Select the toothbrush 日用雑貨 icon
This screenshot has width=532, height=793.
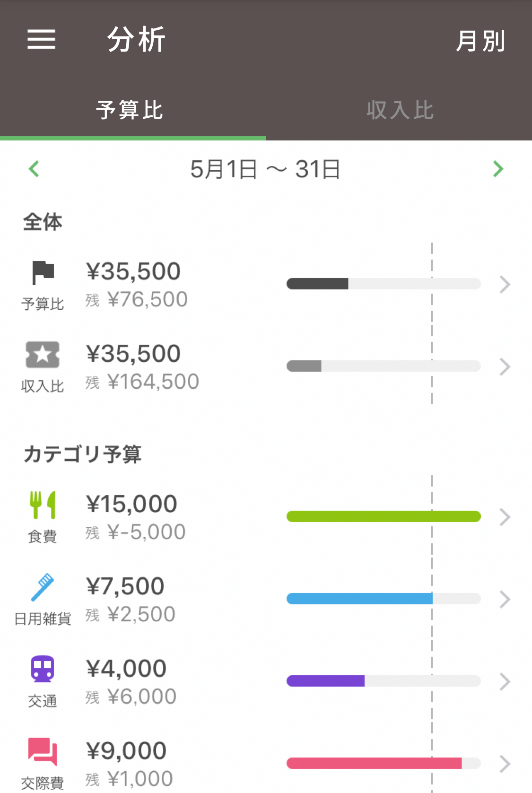point(43,587)
